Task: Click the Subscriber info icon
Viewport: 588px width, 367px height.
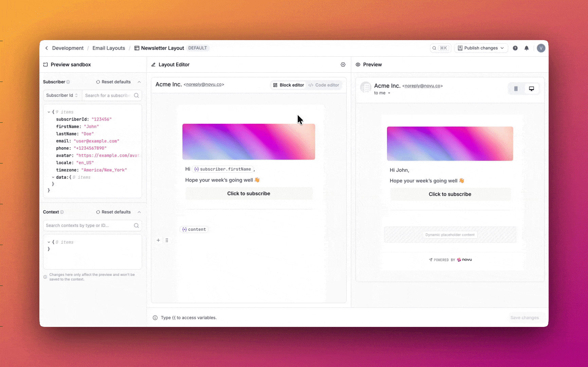Action: click(68, 82)
